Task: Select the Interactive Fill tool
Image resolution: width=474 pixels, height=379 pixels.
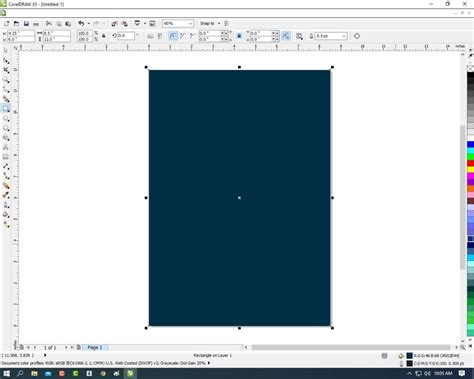Action: (6, 224)
